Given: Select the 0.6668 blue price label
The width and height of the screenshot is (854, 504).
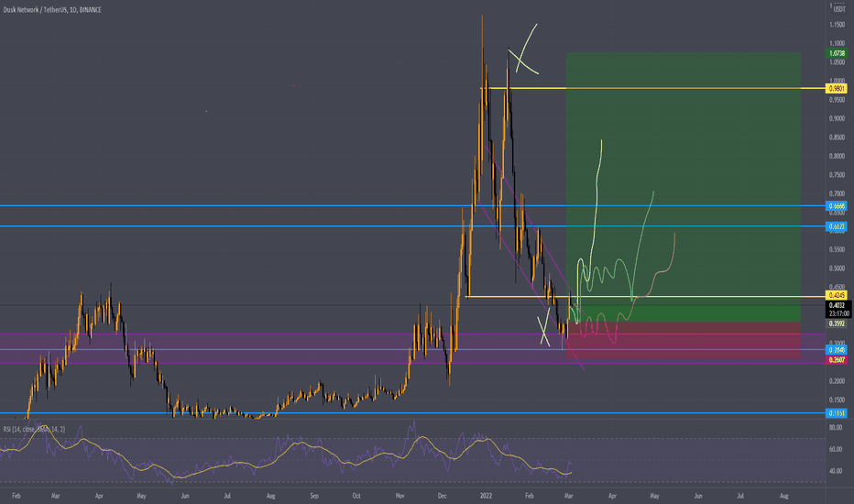Looking at the screenshot, I should pos(837,206).
